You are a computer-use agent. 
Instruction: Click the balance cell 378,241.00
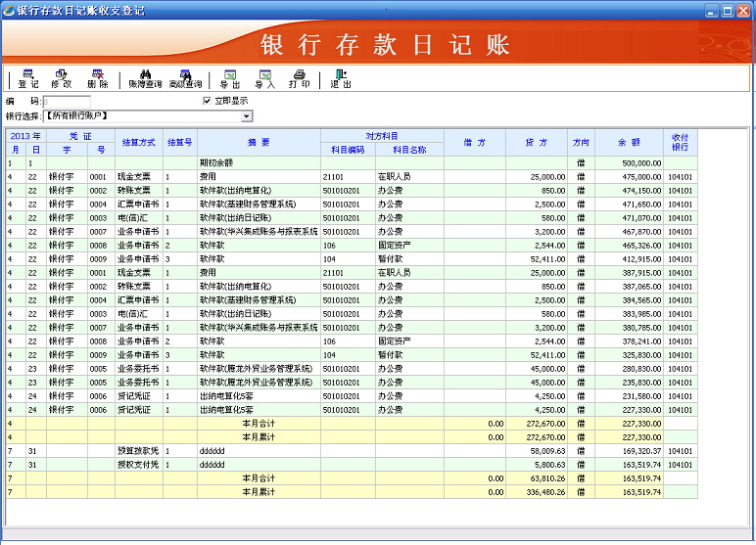[x=630, y=341]
